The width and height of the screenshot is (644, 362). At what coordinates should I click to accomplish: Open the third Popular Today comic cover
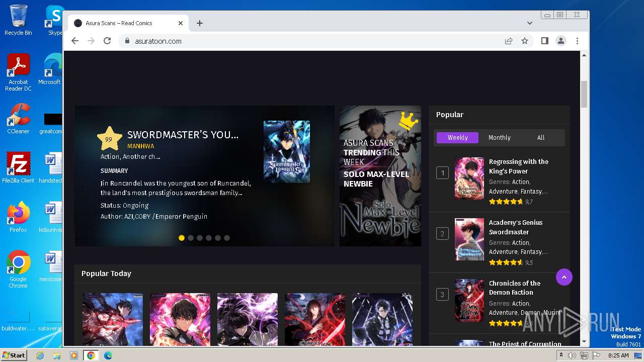(x=248, y=319)
